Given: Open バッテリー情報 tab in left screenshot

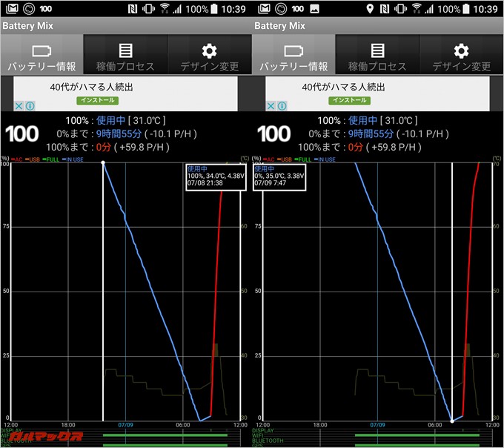Looking at the screenshot, I should point(42,56).
